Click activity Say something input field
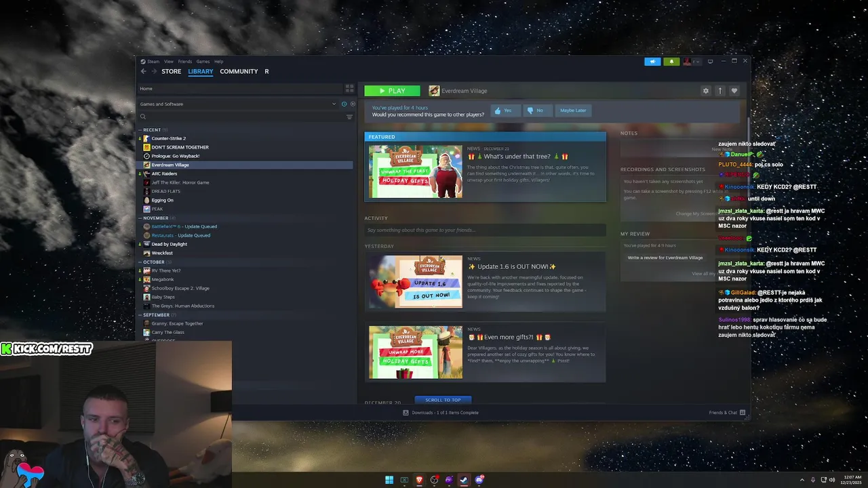Image resolution: width=868 pixels, height=488 pixels. [485, 230]
